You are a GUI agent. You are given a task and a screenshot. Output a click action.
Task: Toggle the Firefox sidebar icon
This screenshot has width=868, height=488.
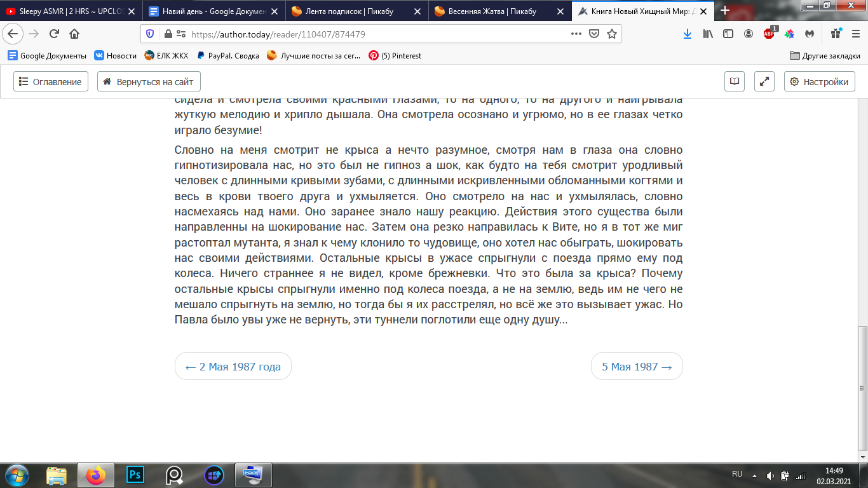pos(728,34)
